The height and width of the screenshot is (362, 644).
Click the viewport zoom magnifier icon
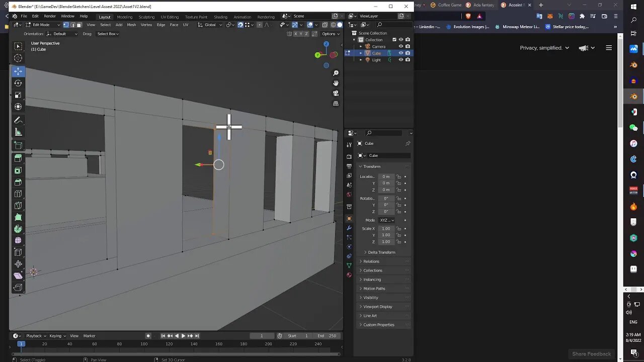coord(336,73)
